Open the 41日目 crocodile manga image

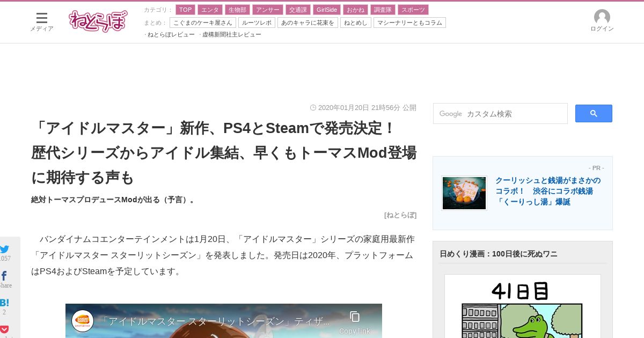(523, 306)
